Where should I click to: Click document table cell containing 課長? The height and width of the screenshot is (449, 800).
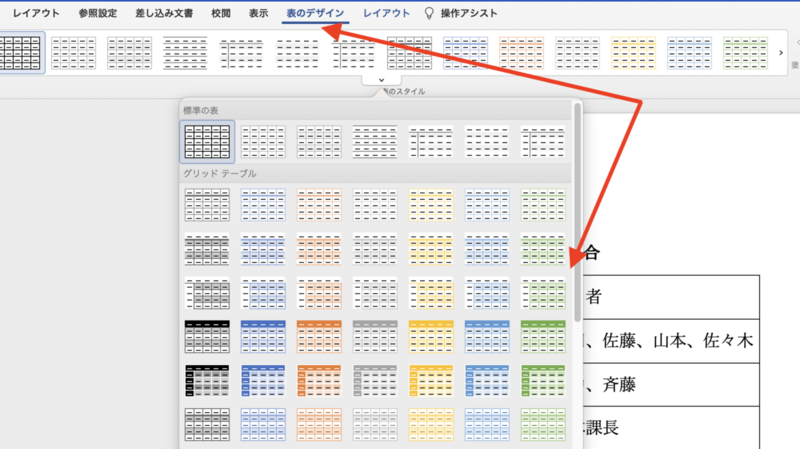671,428
